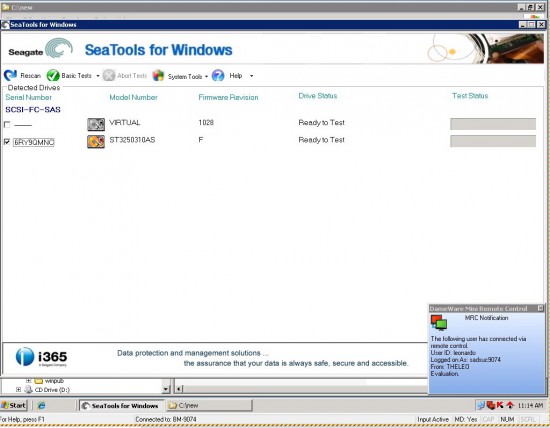Select the VIRTUAL drive's hard disk icon
The image size is (550, 428).
coord(96,124)
